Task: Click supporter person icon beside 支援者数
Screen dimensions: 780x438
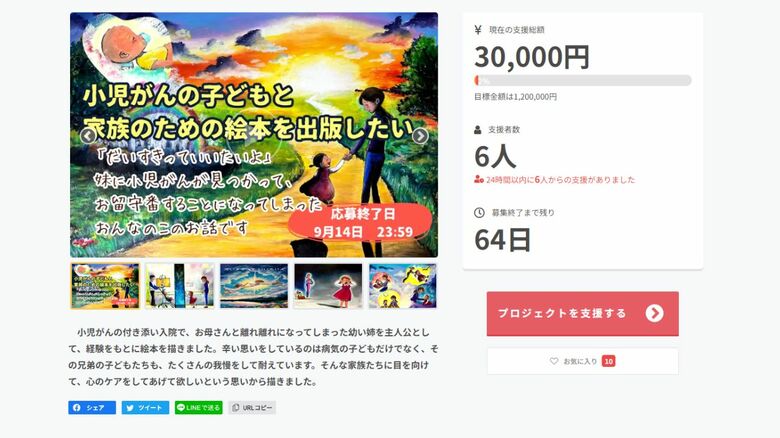Action: tap(478, 130)
